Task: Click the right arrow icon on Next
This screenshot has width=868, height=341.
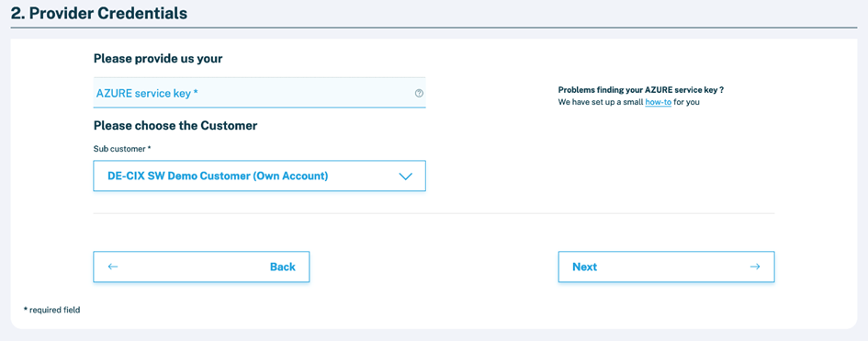Action: point(754,267)
